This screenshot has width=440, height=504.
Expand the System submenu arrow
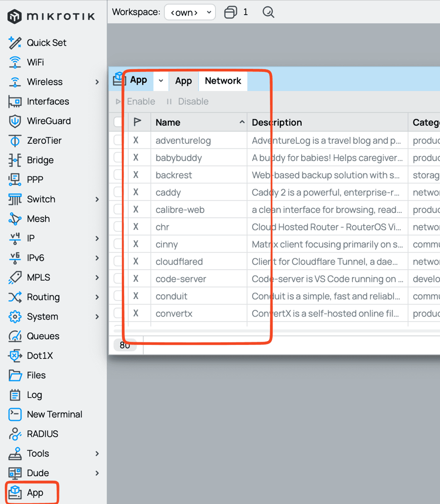[x=97, y=317]
